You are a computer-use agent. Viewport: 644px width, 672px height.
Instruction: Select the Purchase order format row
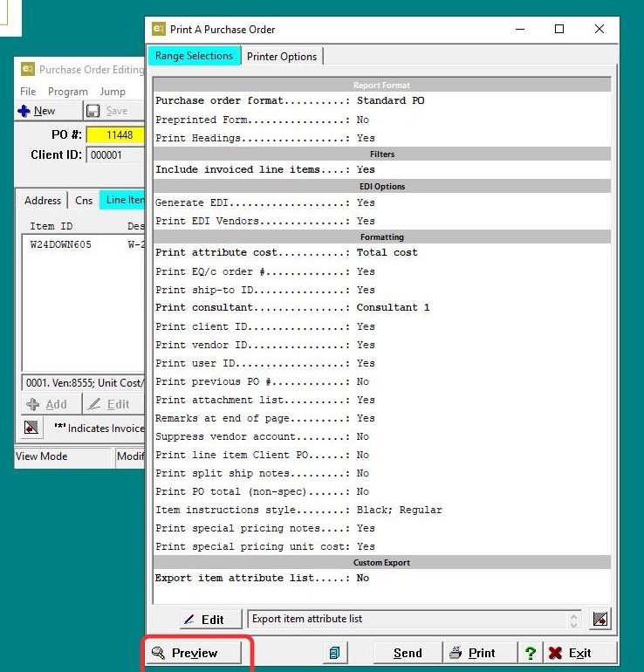click(x=381, y=100)
